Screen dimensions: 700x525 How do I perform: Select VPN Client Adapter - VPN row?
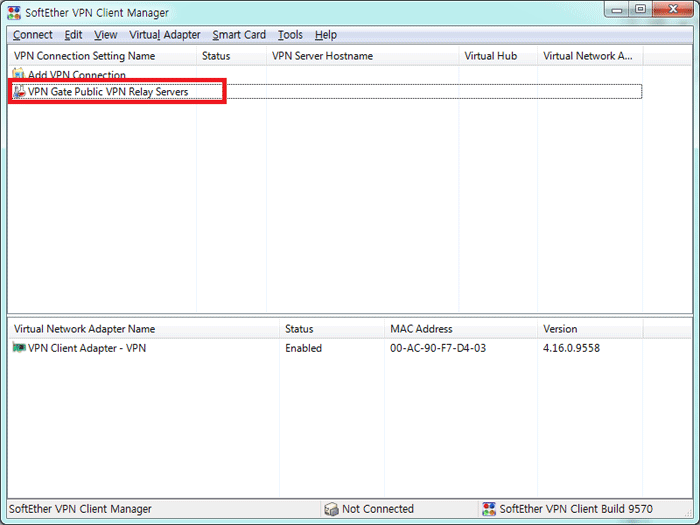tap(87, 348)
